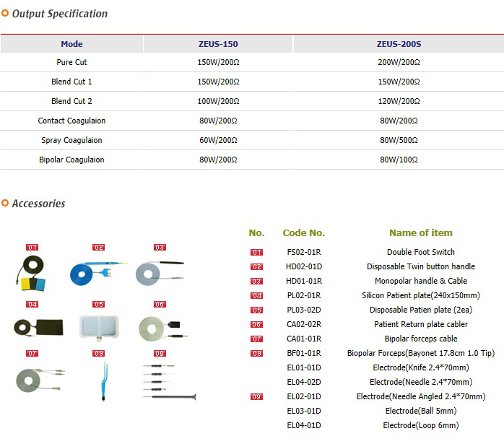Click Silicon Patient plate(240x150mm) item name

(x=421, y=295)
